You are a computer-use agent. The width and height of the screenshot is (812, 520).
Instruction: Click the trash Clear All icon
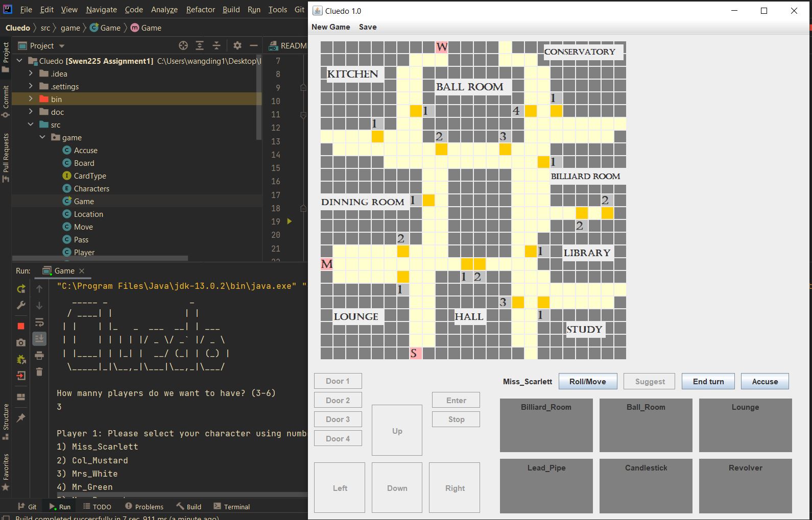pos(39,372)
